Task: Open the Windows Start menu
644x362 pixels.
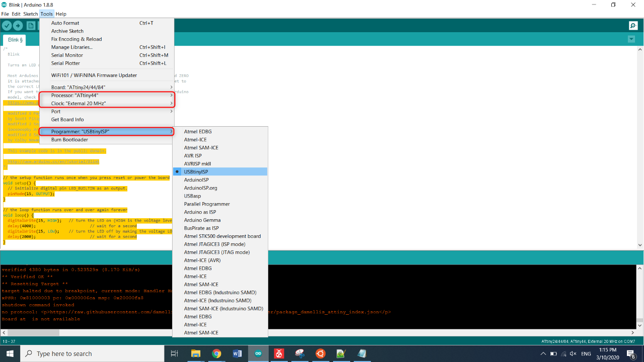Action: tap(10, 353)
